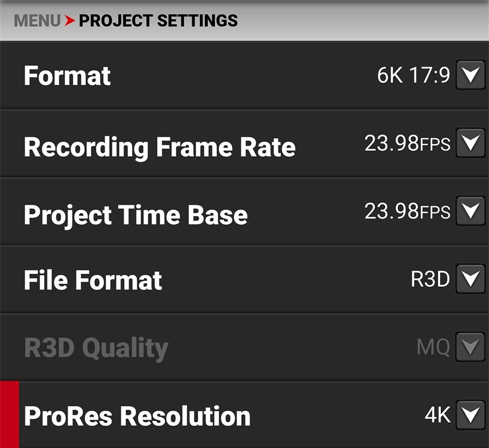Select the Recording Frame Rate label
This screenshot has width=489, height=448.
159,147
